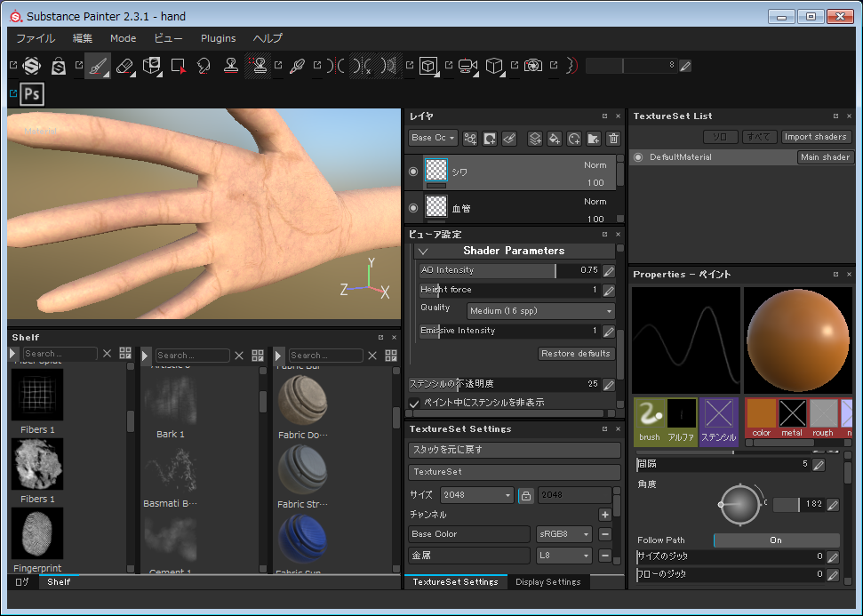Lock the texture size ratio

tap(525, 495)
